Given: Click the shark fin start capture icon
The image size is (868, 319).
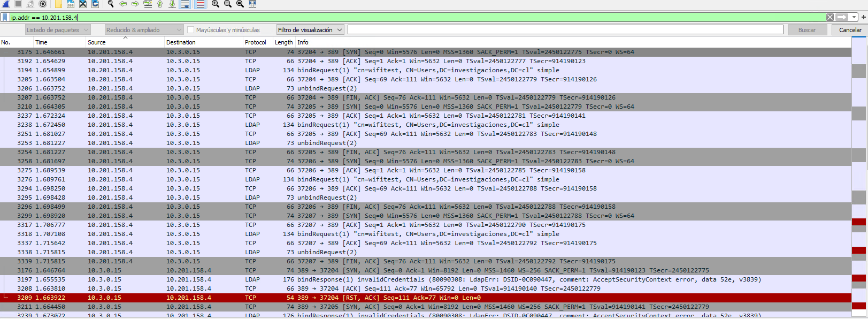Looking at the screenshot, I should [6, 4].
